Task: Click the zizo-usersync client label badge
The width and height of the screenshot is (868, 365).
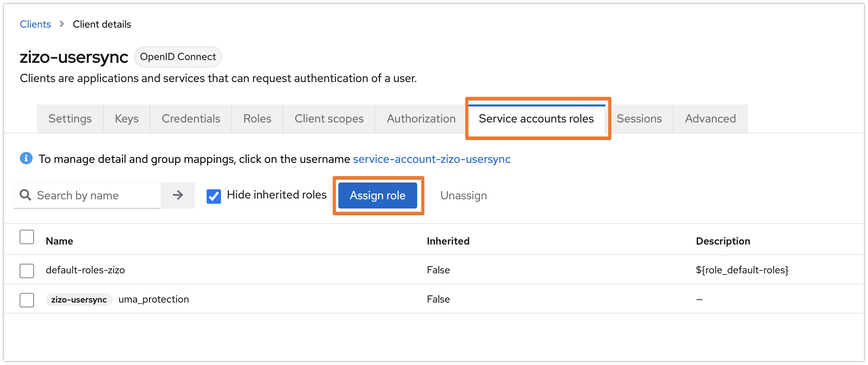Action: coord(79,300)
